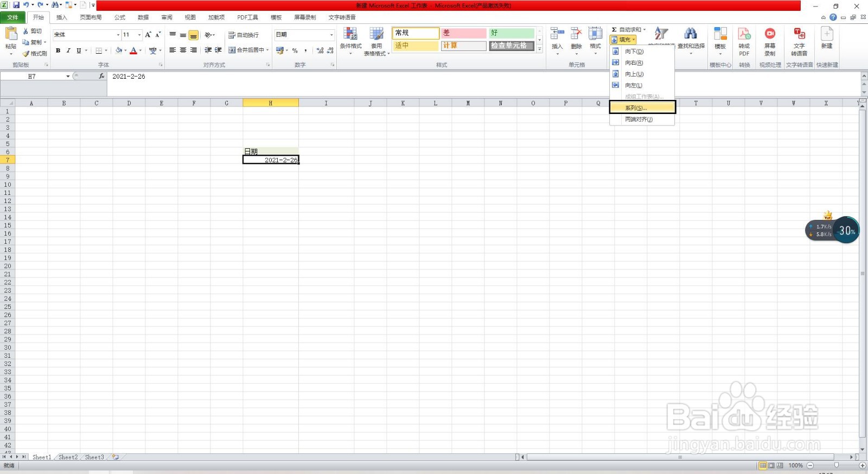Click the Fill (填充) dropdown button
The image size is (868, 474).
[623, 40]
